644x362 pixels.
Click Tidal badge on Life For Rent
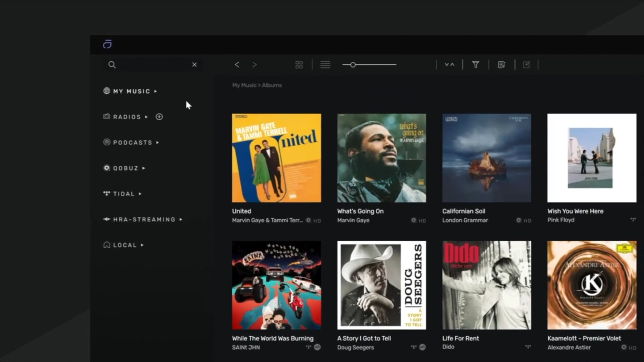click(528, 347)
